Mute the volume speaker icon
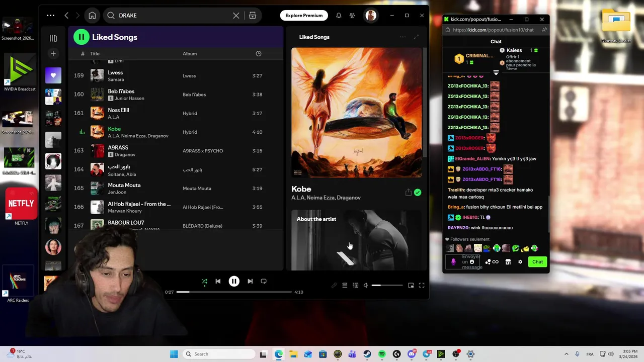644x362 pixels. click(366, 285)
